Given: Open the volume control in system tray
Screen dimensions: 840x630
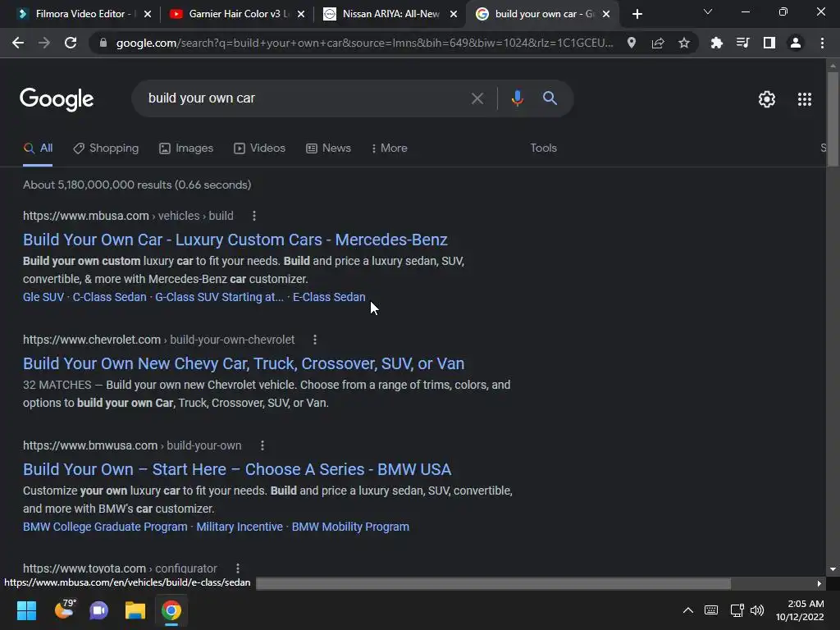Looking at the screenshot, I should click(x=757, y=610).
